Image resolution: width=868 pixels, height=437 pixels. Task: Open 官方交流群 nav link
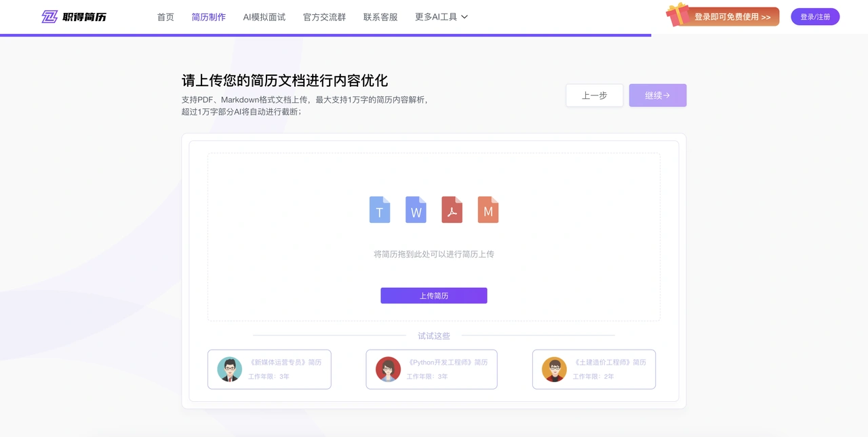click(324, 17)
